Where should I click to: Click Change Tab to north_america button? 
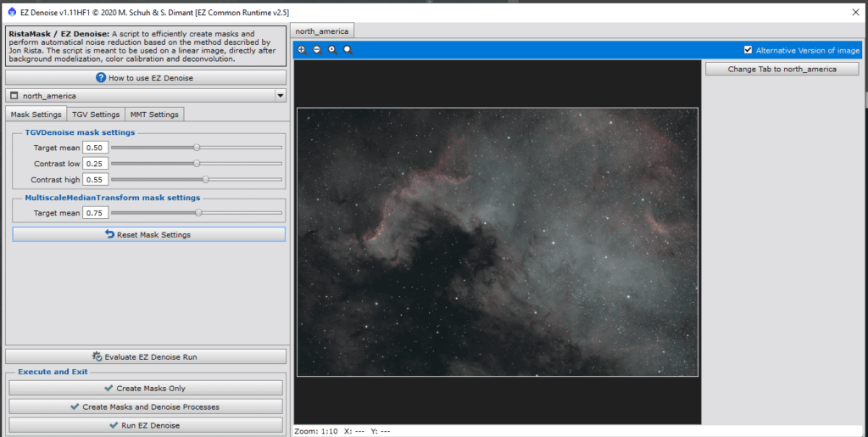point(782,70)
